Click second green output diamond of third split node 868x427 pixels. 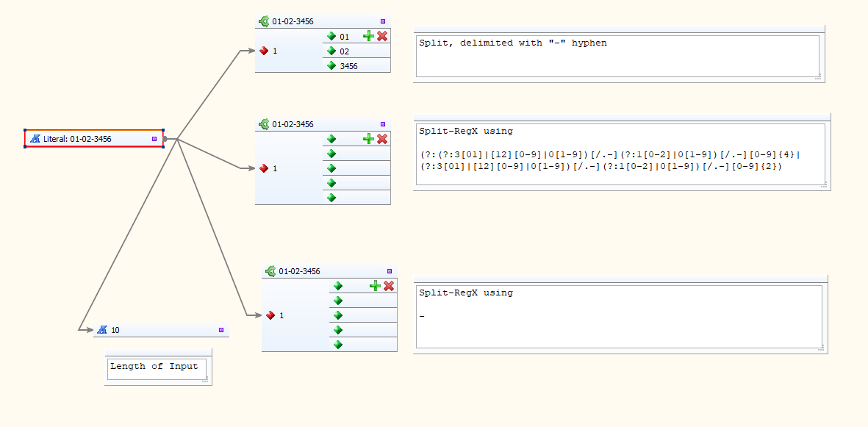click(x=338, y=301)
